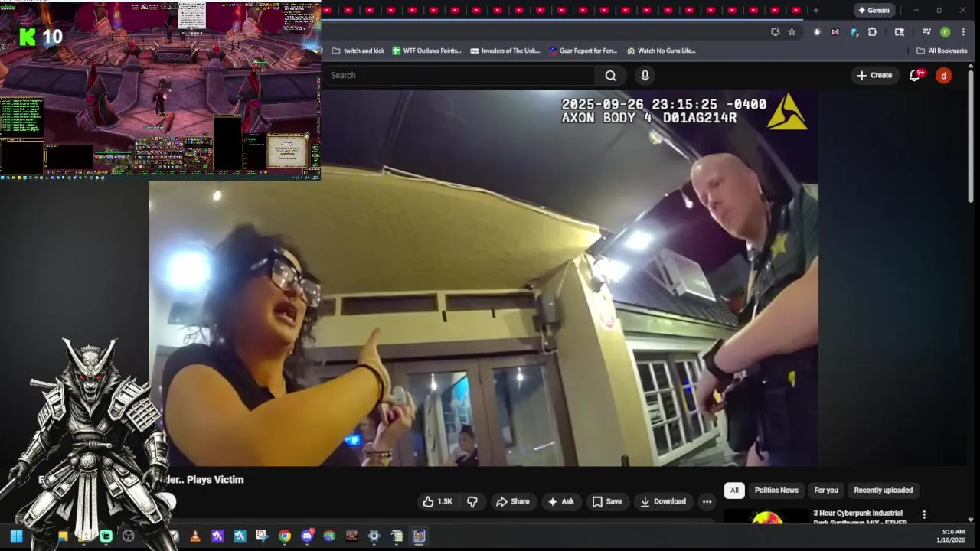
Task: Click the YouTube search magnifier button
Action: point(610,75)
